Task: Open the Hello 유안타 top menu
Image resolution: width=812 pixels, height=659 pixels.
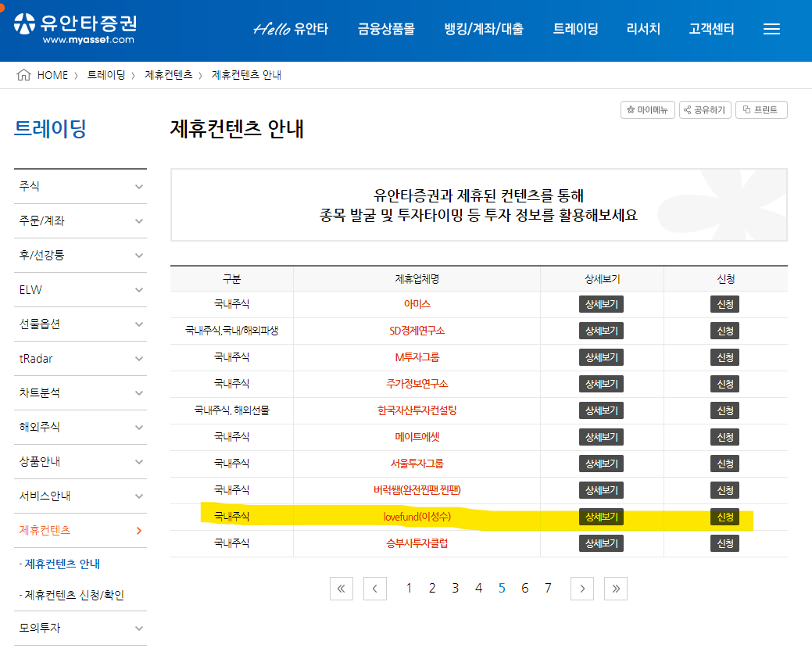Action: tap(291, 29)
